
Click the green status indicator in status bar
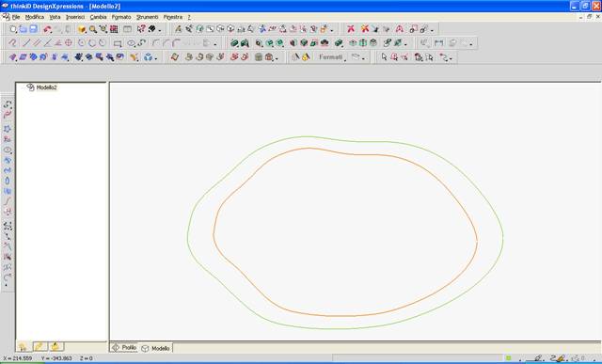pyautogui.click(x=509, y=358)
